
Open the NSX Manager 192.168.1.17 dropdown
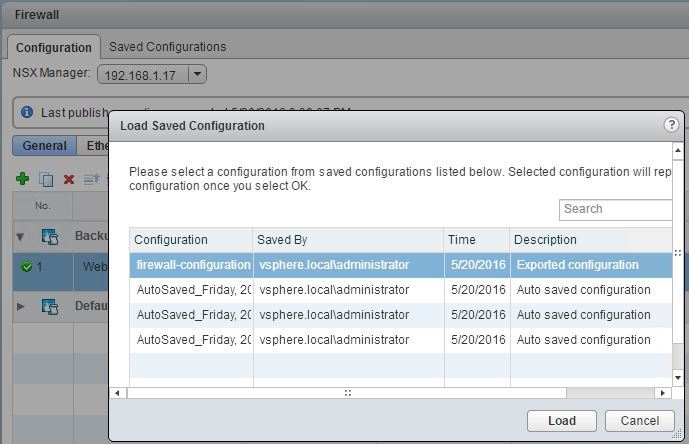click(197, 74)
